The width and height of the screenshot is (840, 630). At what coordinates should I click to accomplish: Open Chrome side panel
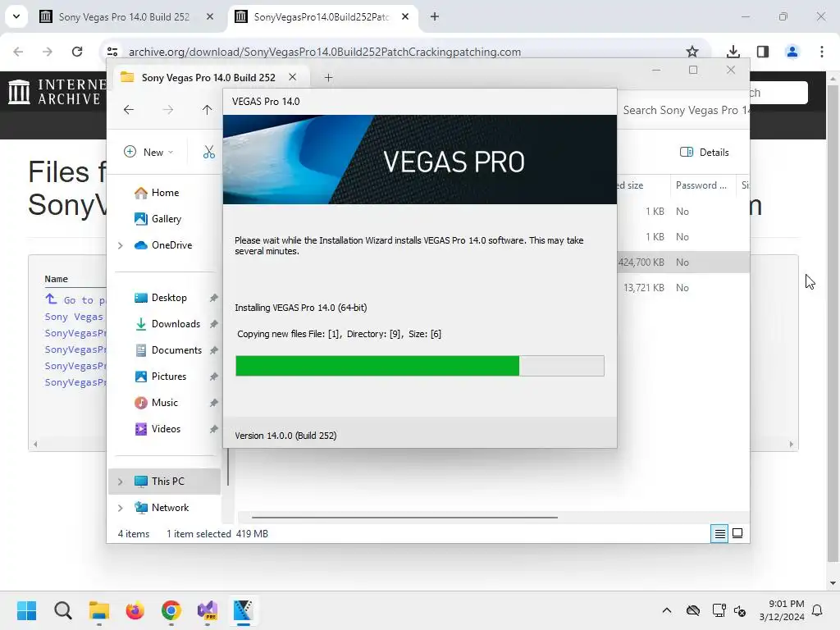(x=763, y=52)
